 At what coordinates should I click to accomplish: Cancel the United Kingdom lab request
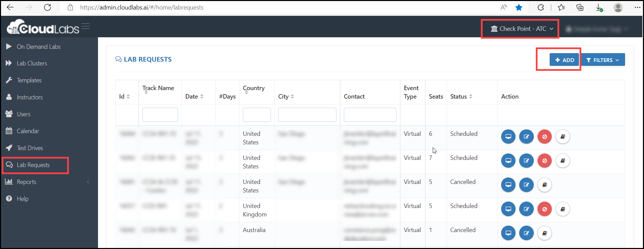tap(545, 209)
